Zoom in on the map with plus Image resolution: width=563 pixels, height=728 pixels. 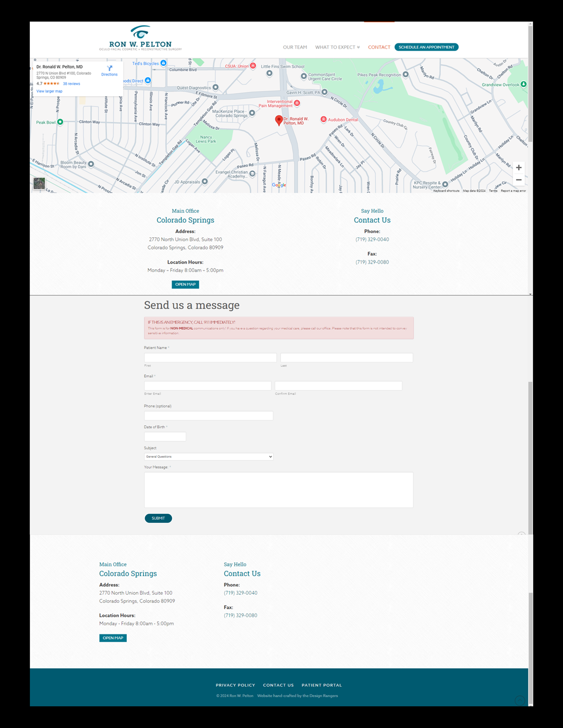518,168
